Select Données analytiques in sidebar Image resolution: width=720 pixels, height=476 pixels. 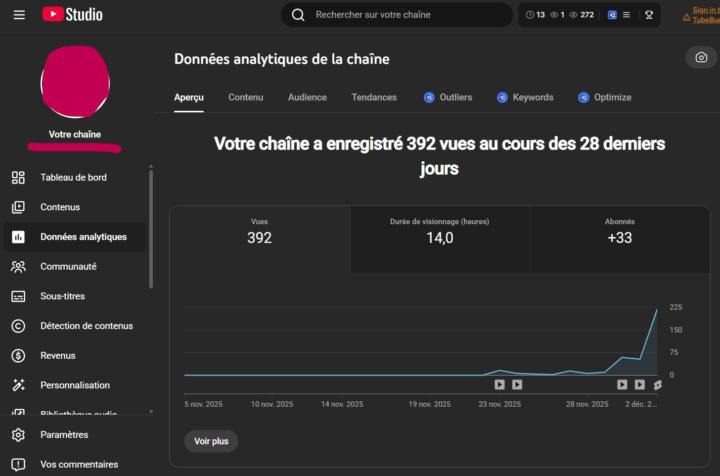coord(75,237)
